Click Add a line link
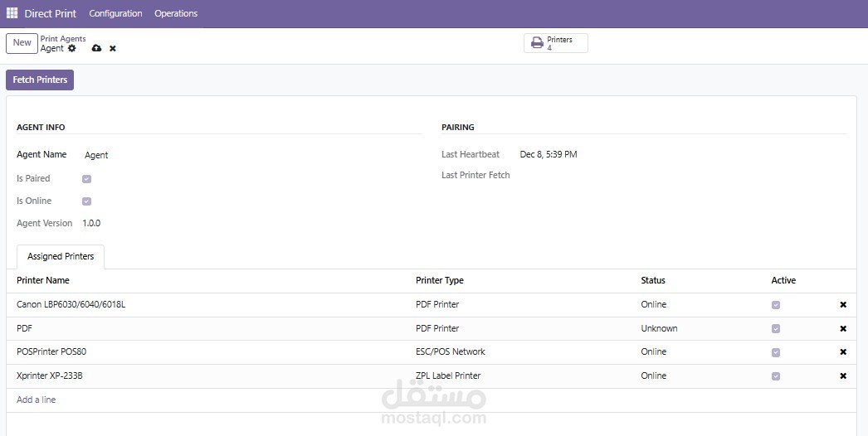 pyautogui.click(x=36, y=400)
